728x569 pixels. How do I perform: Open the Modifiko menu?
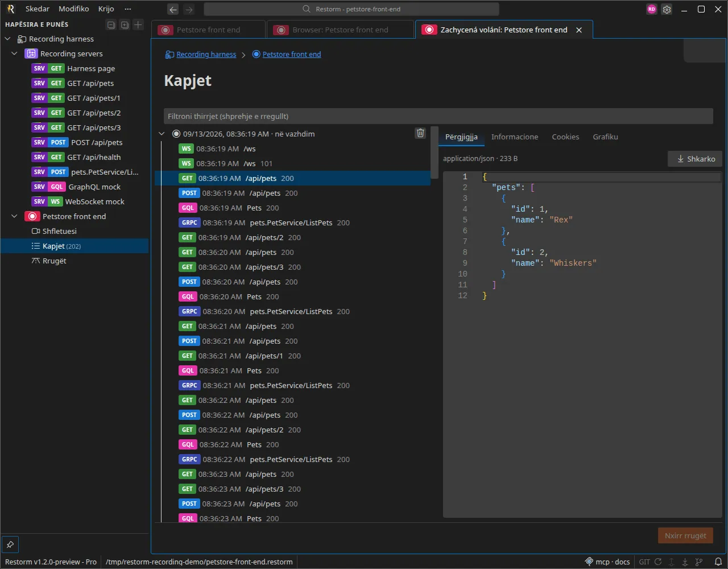(x=74, y=9)
